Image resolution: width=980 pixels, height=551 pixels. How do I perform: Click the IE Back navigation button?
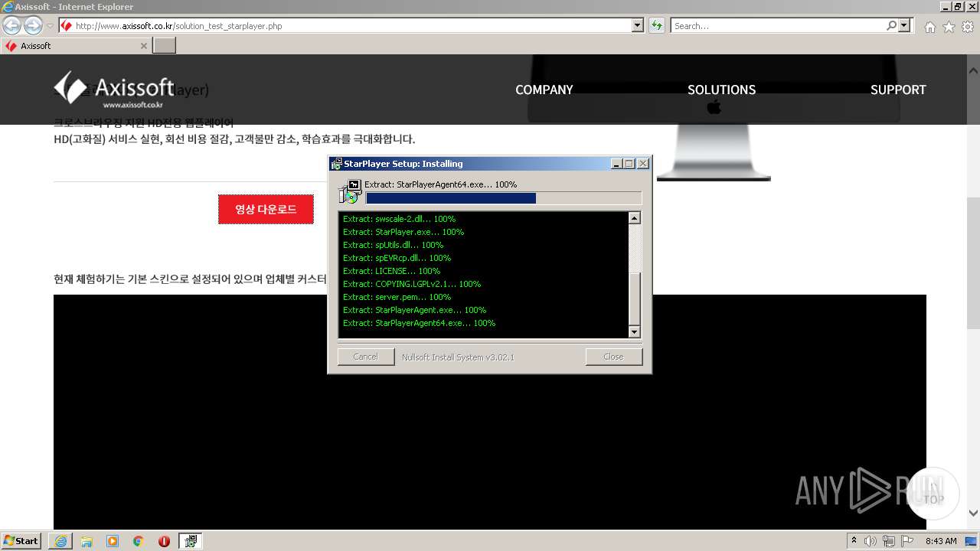click(x=12, y=25)
